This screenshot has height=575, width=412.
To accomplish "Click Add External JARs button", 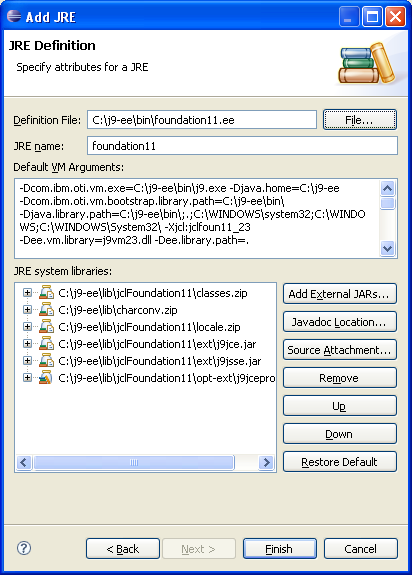I will [x=339, y=294].
